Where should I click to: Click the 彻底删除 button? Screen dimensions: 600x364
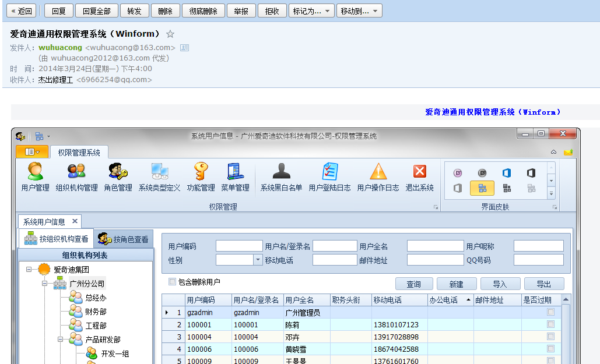203,11
